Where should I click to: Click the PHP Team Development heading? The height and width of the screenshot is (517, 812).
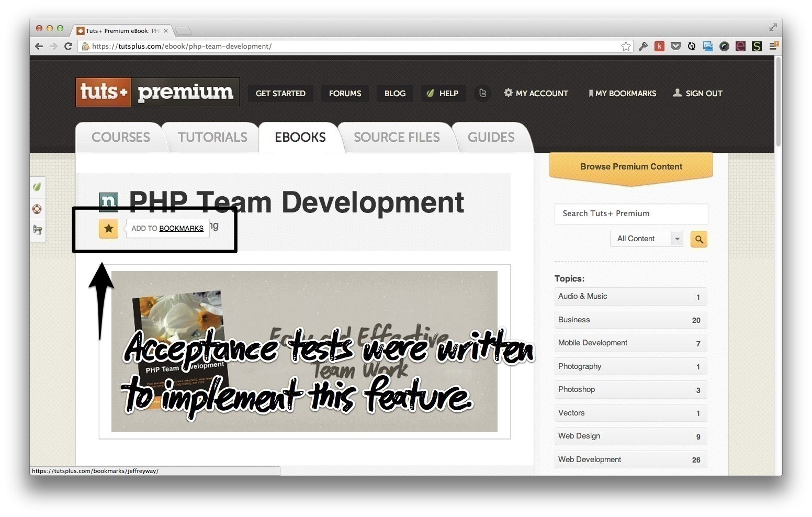(x=296, y=202)
